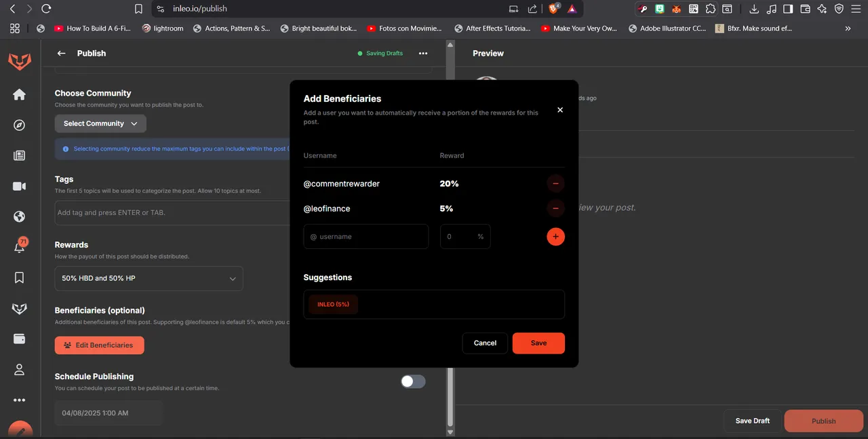Go back using the Publish arrow
The width and height of the screenshot is (868, 439).
[62, 53]
